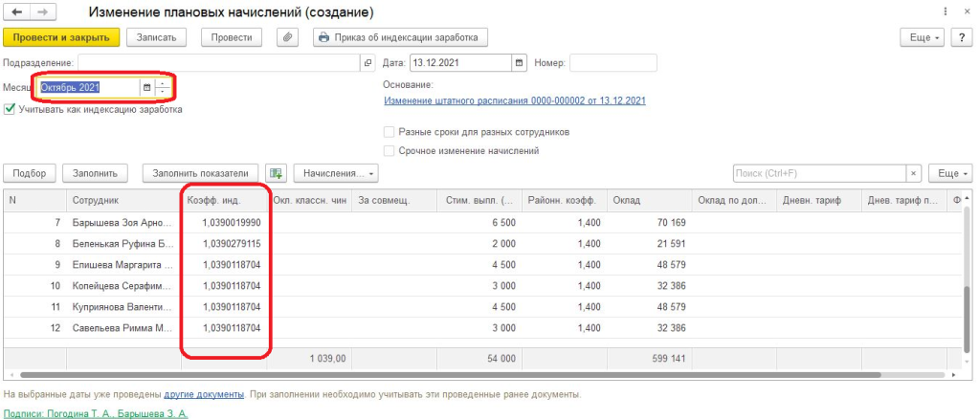980x420 pixels.
Task: Open the Еще menu beside the search field
Action: (x=951, y=174)
